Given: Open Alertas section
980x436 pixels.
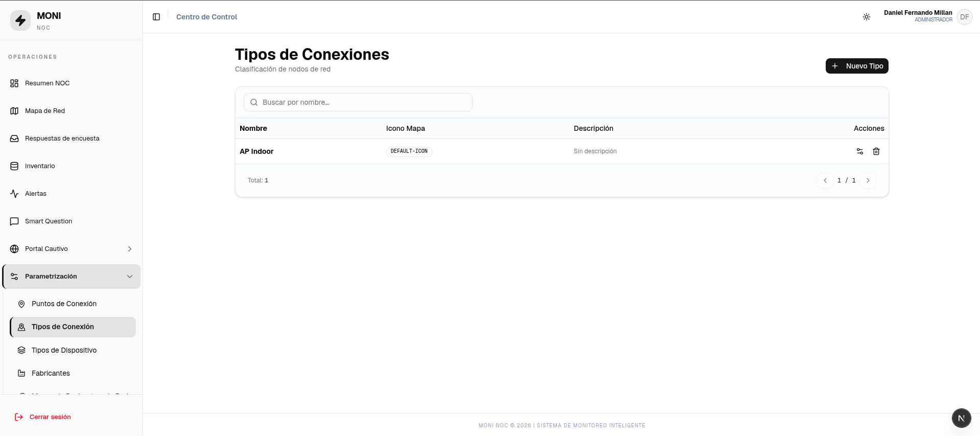Looking at the screenshot, I should tap(71, 194).
